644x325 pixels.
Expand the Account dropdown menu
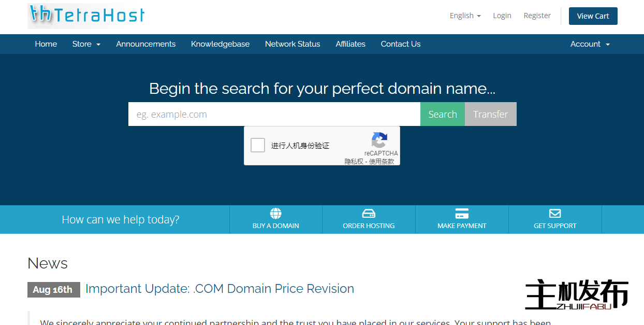[590, 44]
